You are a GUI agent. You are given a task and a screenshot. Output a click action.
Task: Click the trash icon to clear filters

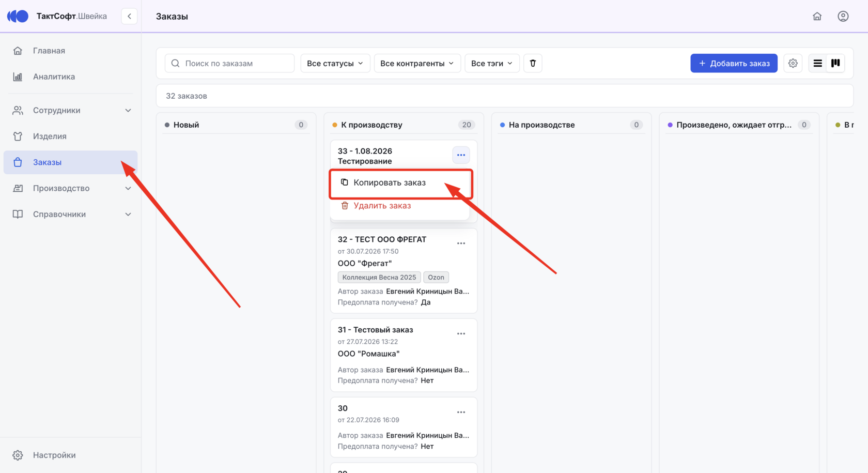(x=533, y=63)
